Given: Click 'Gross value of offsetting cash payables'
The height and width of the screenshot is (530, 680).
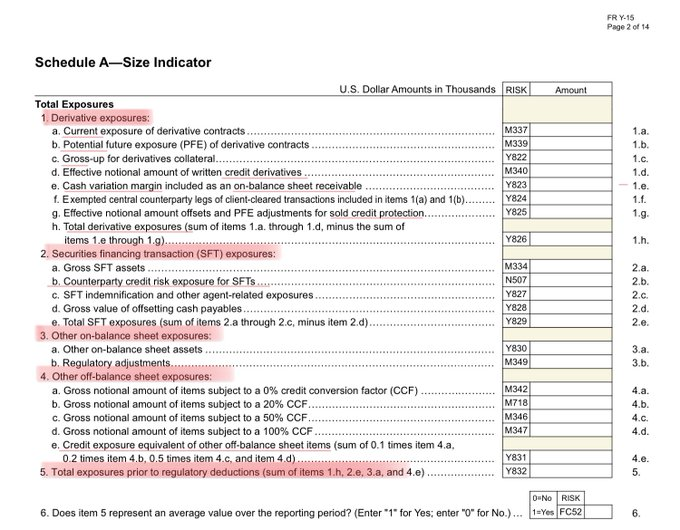Looking at the screenshot, I should click(152, 308).
